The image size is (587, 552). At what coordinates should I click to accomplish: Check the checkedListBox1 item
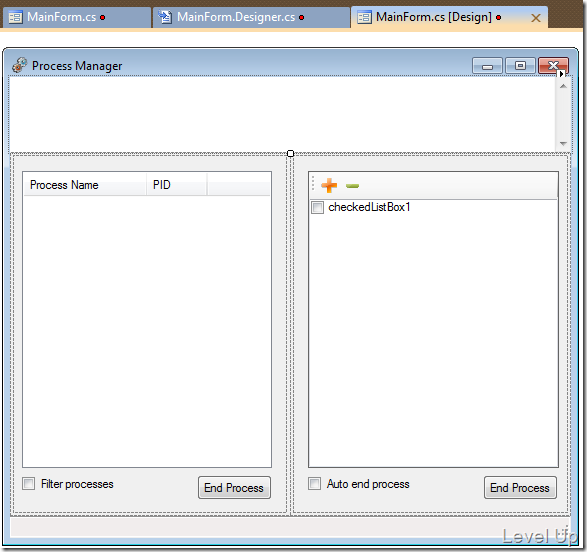coord(317,207)
